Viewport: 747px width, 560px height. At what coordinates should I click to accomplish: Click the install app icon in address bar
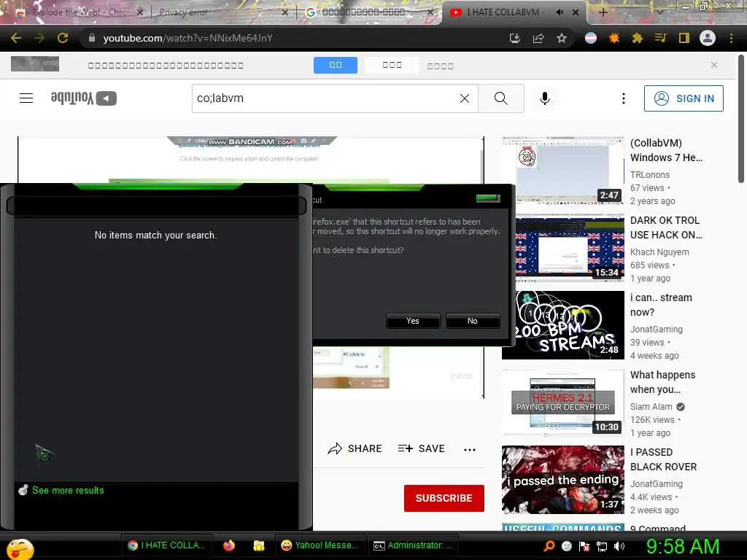tap(514, 38)
